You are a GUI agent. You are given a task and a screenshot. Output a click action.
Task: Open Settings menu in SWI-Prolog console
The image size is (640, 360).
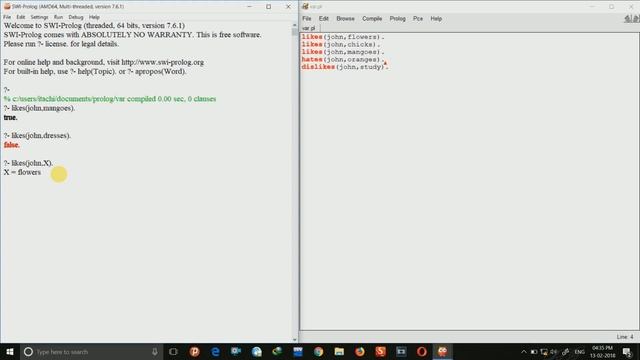pyautogui.click(x=40, y=17)
